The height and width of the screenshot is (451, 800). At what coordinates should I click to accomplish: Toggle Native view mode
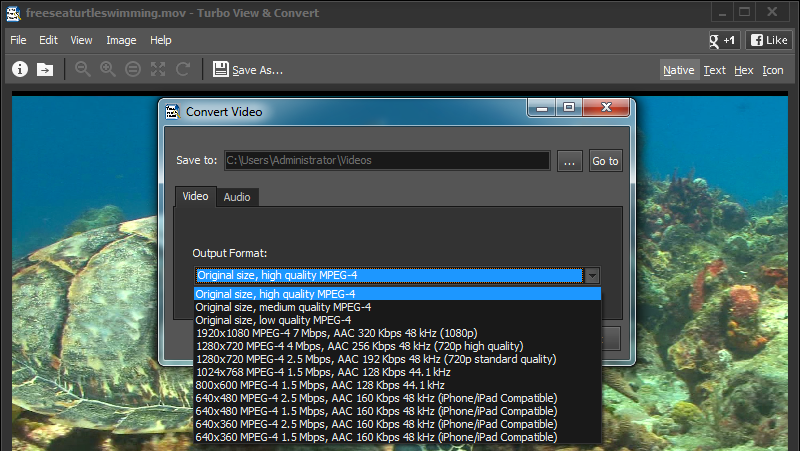(678, 70)
